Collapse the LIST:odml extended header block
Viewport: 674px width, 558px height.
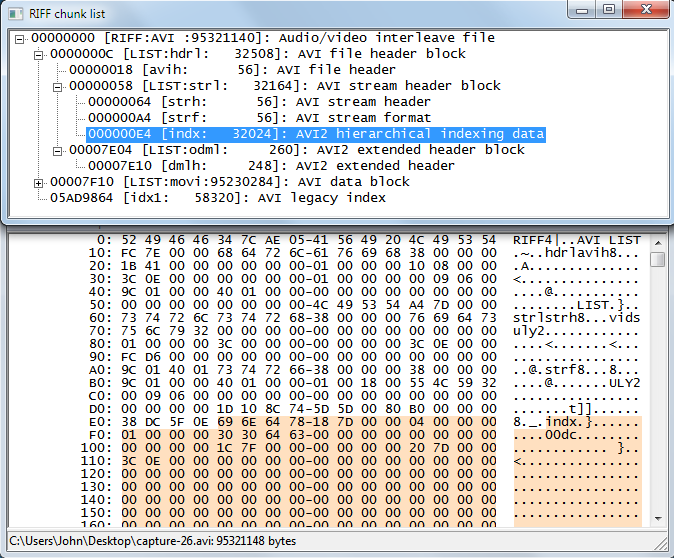pyautogui.click(x=57, y=152)
